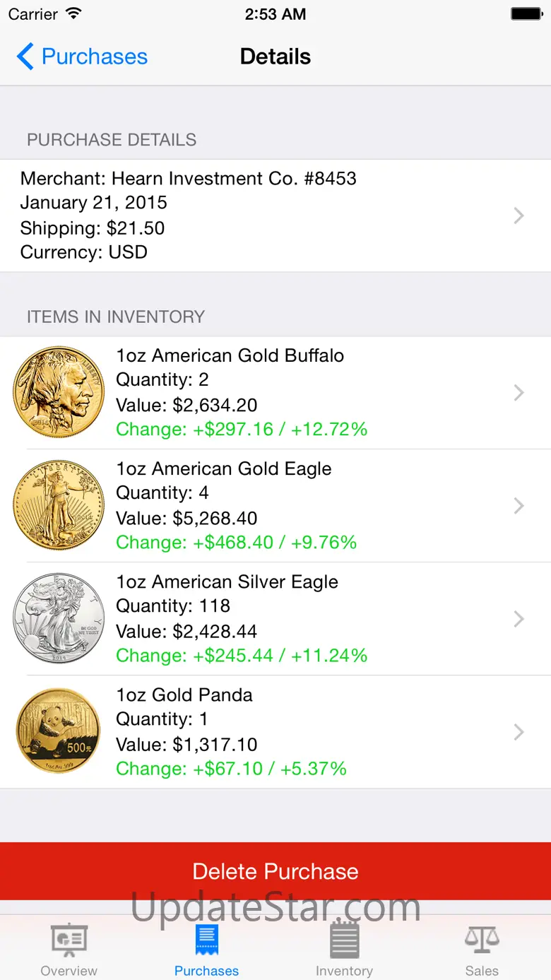Viewport: 551px width, 980px height.
Task: Tap the battery icon in status bar
Action: (x=526, y=14)
